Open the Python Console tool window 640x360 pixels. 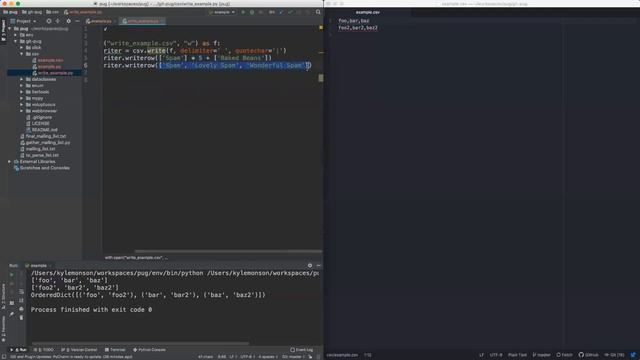[149, 350]
